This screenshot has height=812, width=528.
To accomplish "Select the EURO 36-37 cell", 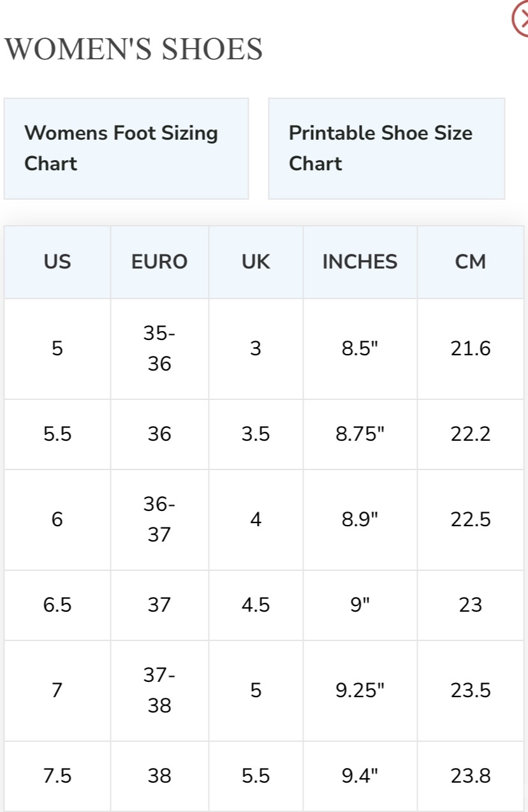I will [159, 520].
